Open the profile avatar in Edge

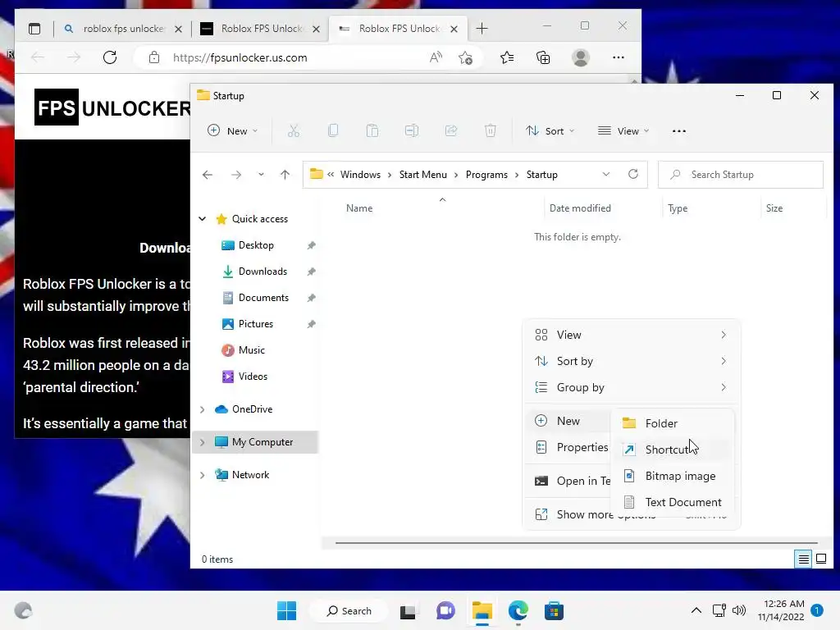point(581,57)
